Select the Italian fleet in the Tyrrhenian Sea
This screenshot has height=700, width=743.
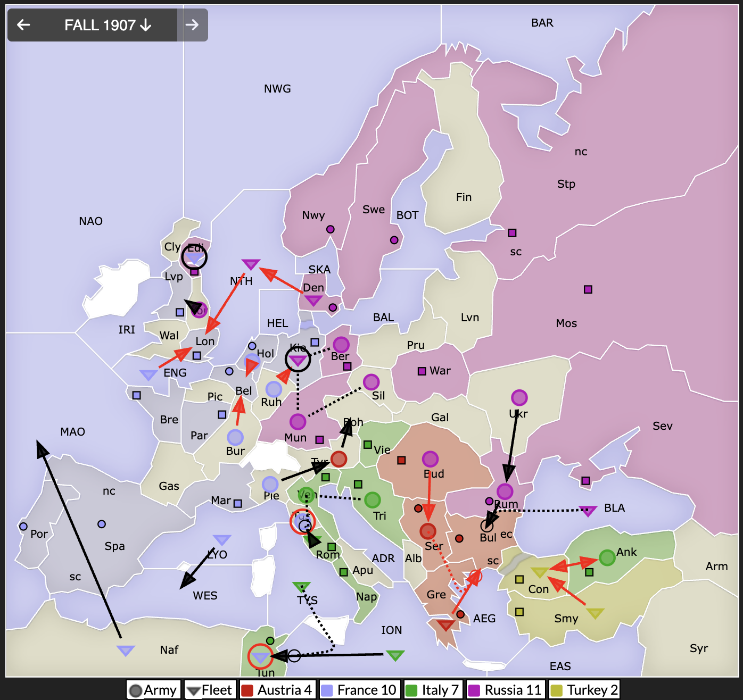(x=302, y=587)
